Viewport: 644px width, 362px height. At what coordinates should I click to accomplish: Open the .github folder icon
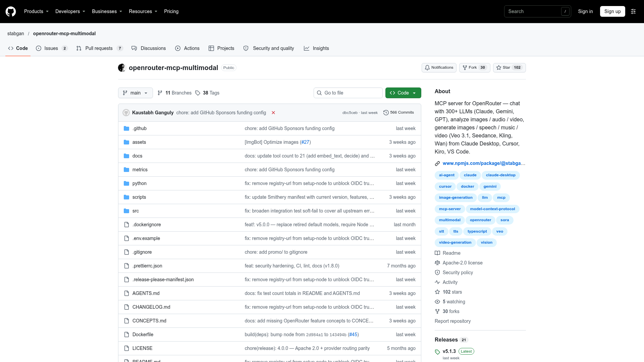pos(126,128)
